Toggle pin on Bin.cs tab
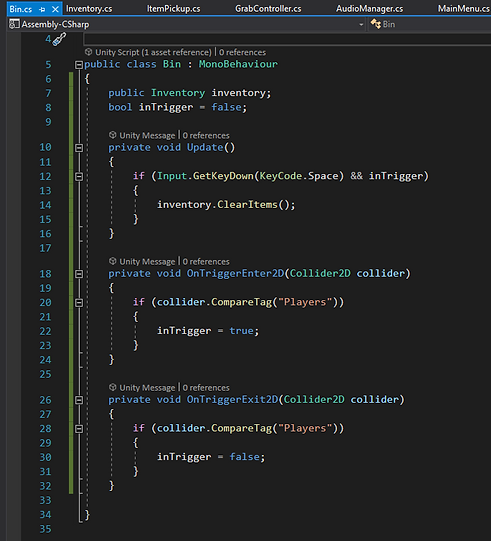The image size is (491, 541). click(42, 10)
